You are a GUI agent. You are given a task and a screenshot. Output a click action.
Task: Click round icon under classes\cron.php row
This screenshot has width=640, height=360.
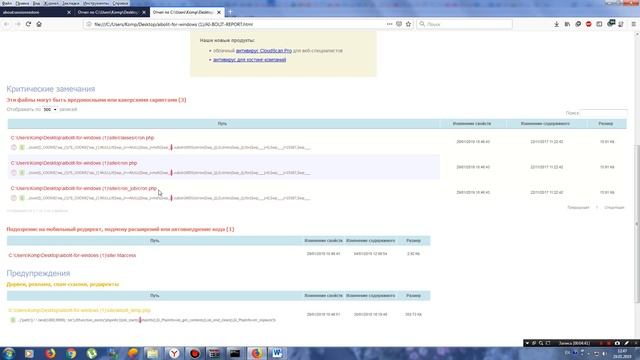coord(14,147)
